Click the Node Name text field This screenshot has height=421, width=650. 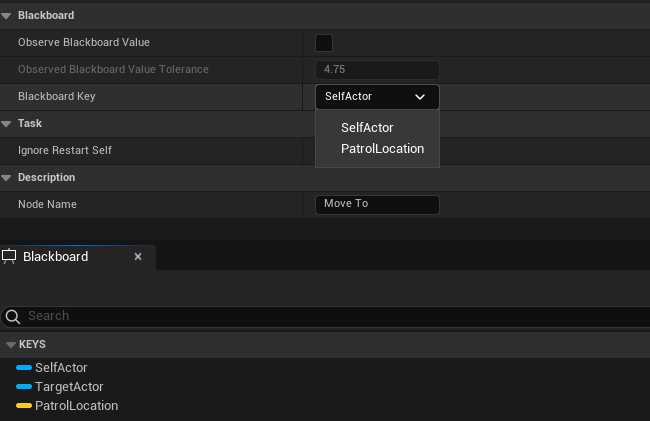[x=377, y=204]
